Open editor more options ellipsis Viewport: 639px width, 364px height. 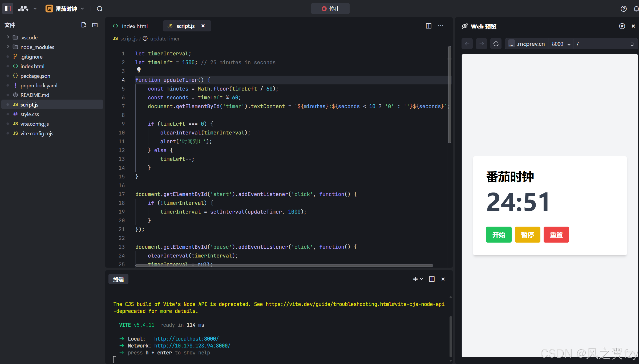[x=440, y=26]
